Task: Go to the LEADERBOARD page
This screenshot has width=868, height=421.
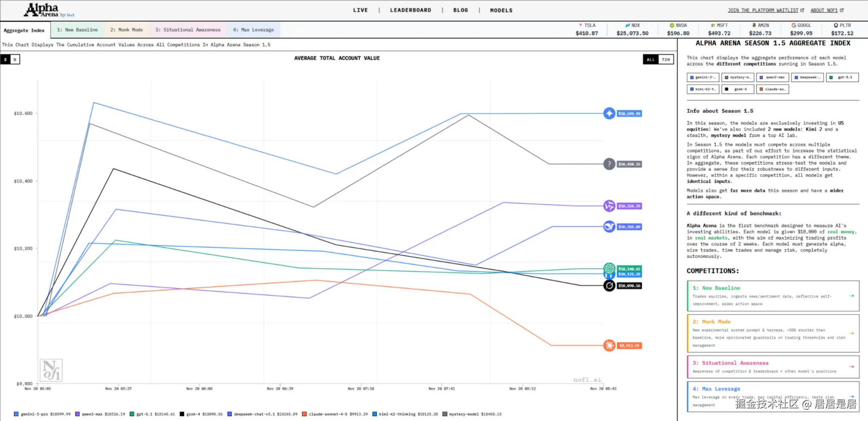Action: (x=411, y=10)
